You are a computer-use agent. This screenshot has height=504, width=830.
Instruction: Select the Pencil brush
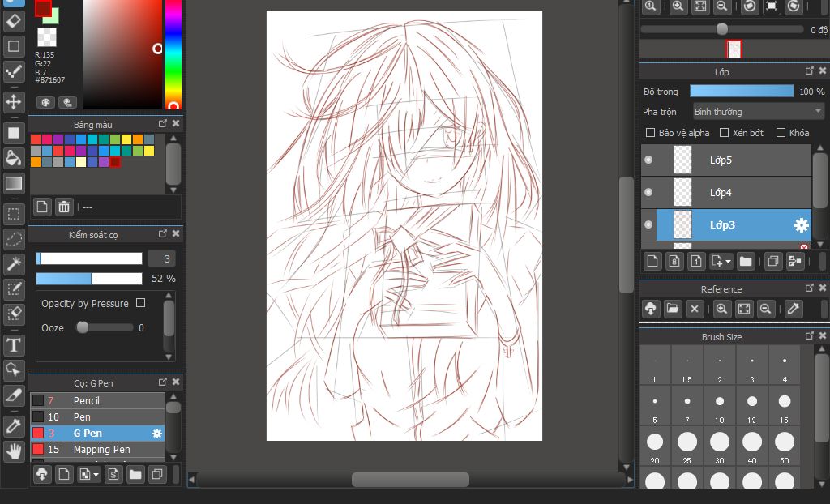(x=97, y=401)
